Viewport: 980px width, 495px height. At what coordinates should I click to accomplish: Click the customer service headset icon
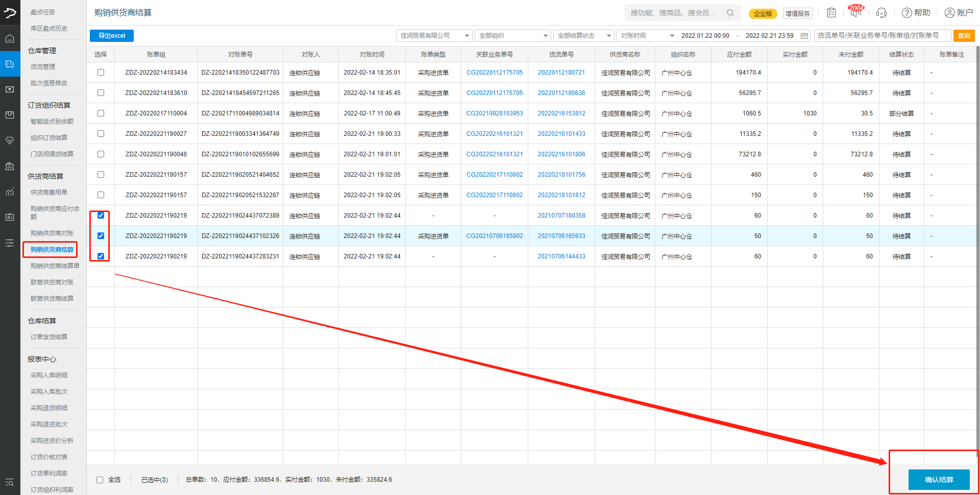click(x=881, y=13)
